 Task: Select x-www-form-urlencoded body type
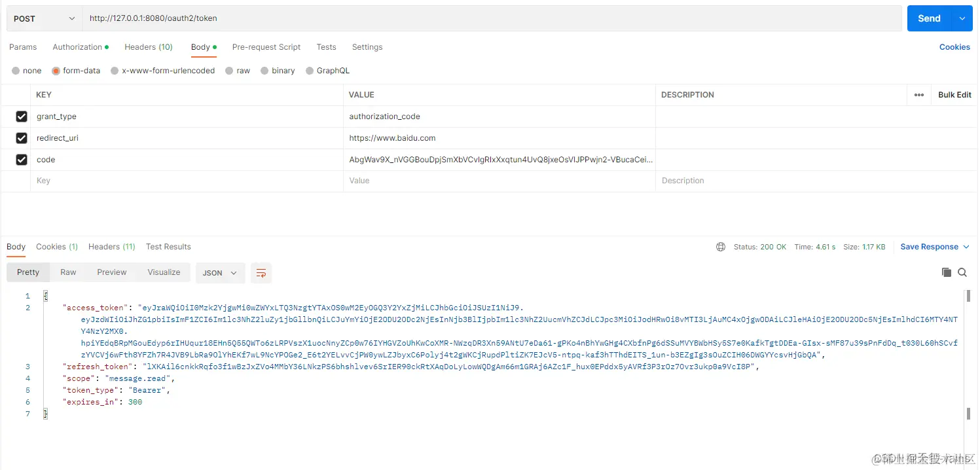[115, 71]
